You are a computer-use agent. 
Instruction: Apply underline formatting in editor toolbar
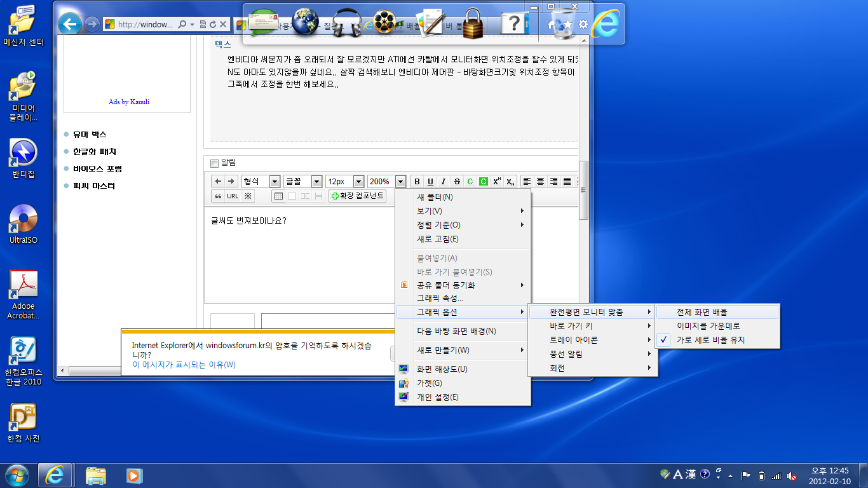click(430, 182)
